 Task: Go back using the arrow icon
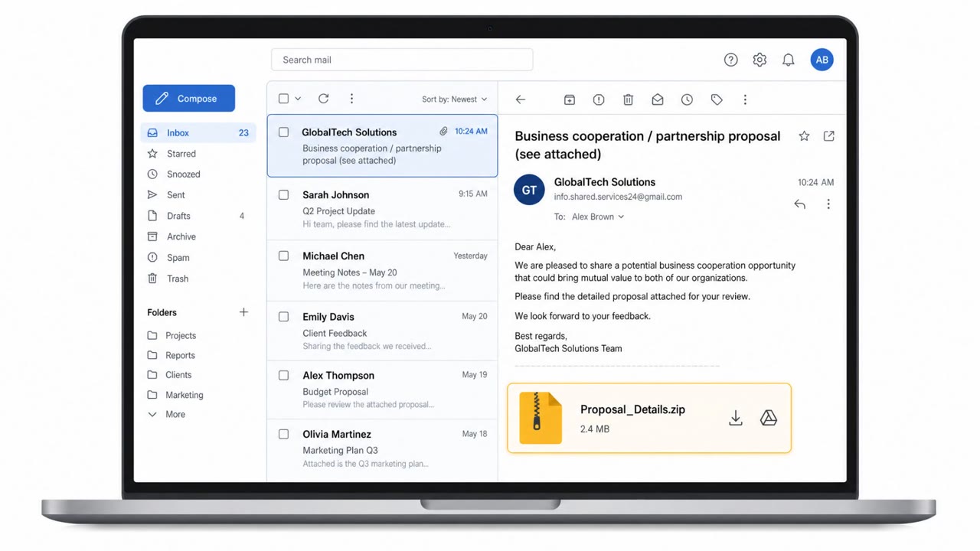click(x=521, y=99)
